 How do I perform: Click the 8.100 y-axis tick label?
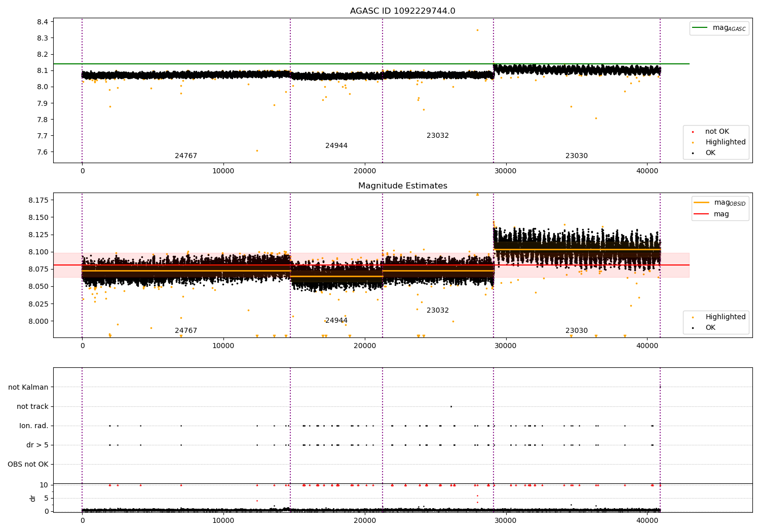[39, 252]
